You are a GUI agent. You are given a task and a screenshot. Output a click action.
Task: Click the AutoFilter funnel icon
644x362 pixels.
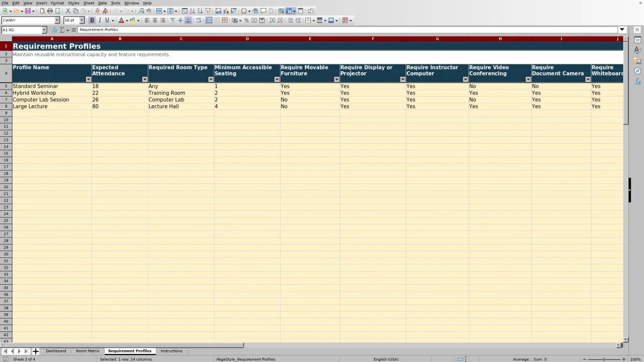[x=208, y=11]
